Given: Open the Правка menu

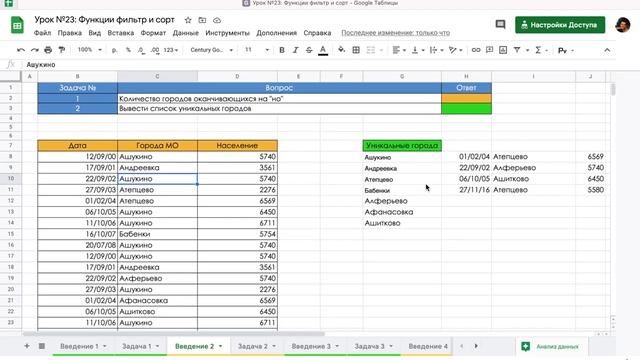Looking at the screenshot, I should [69, 33].
